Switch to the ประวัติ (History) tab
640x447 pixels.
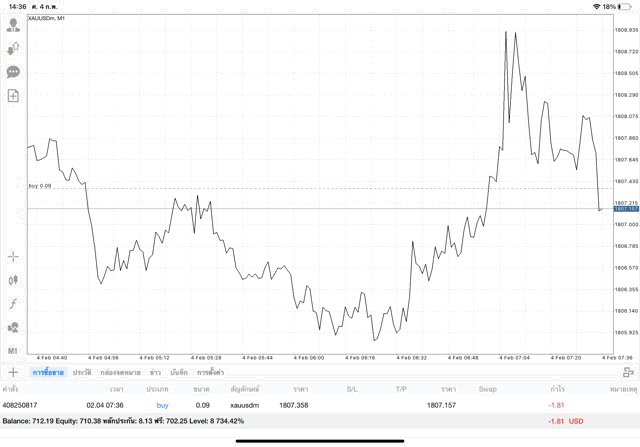[81, 372]
